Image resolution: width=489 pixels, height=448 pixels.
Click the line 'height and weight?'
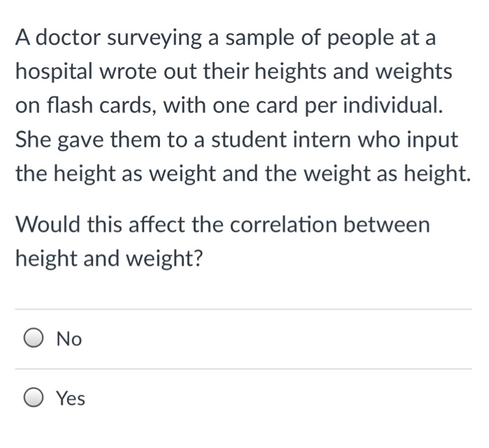[110, 259]
